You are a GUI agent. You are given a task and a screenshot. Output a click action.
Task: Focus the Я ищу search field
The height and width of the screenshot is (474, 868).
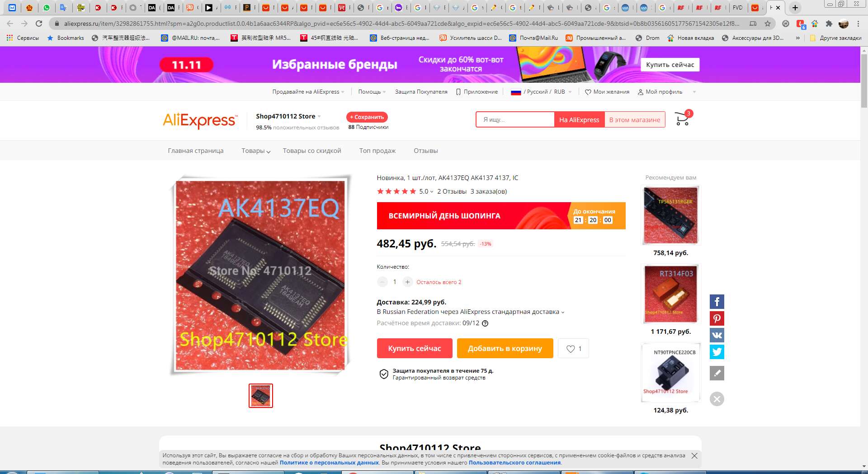[515, 120]
